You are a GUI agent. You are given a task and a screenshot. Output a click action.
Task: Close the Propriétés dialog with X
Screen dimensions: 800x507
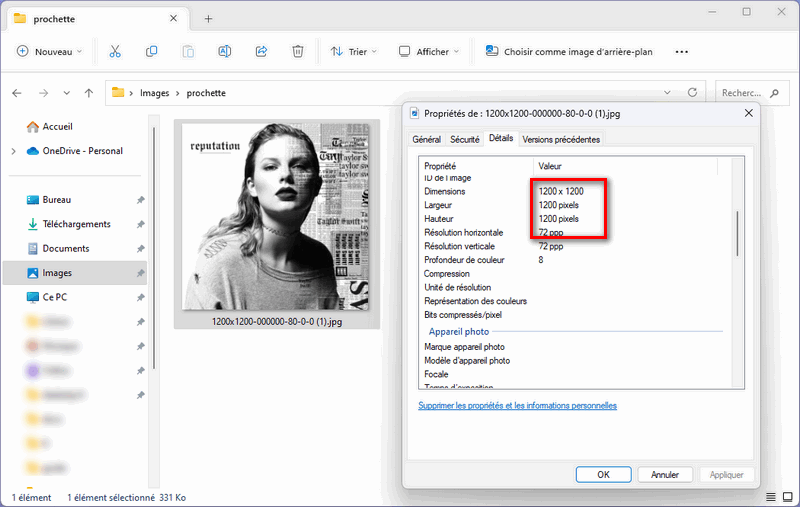[748, 113]
